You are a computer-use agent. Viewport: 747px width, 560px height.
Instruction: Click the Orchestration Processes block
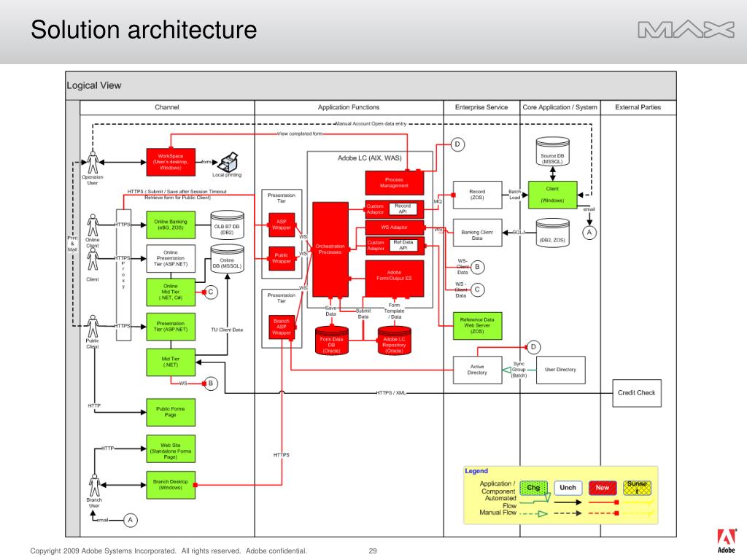(330, 249)
